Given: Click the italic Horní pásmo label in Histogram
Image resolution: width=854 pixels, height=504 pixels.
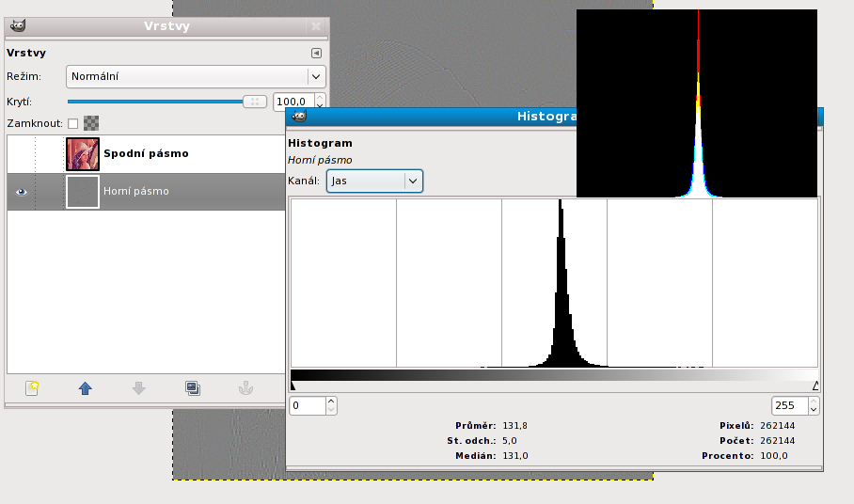Looking at the screenshot, I should 320,160.
